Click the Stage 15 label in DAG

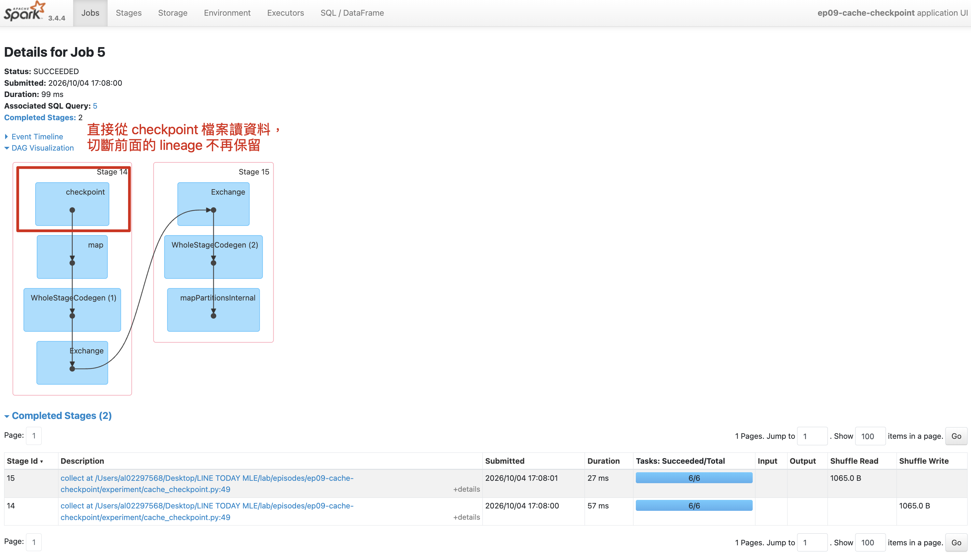coord(254,172)
